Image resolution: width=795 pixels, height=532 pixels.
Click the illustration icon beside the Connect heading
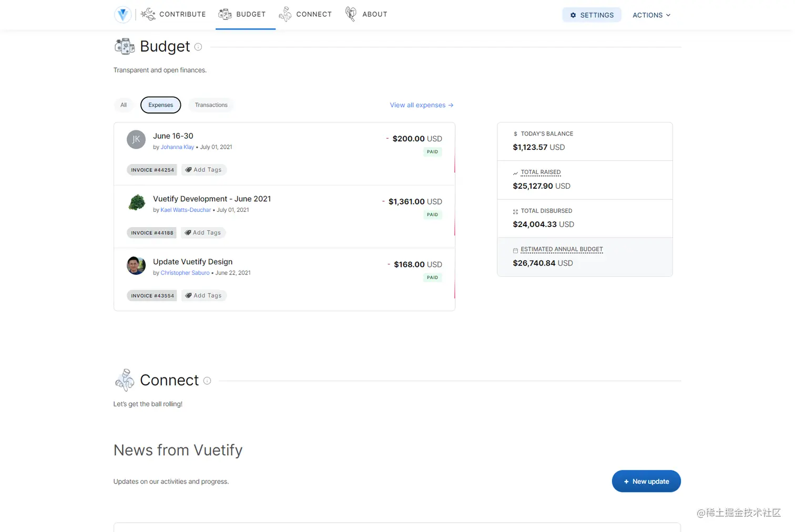click(125, 380)
